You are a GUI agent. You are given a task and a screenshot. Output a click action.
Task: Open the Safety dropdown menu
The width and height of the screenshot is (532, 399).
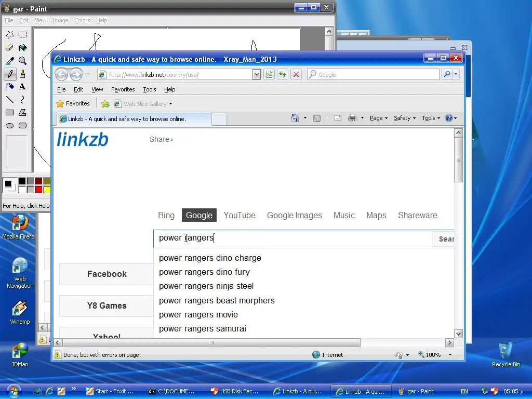pos(404,118)
